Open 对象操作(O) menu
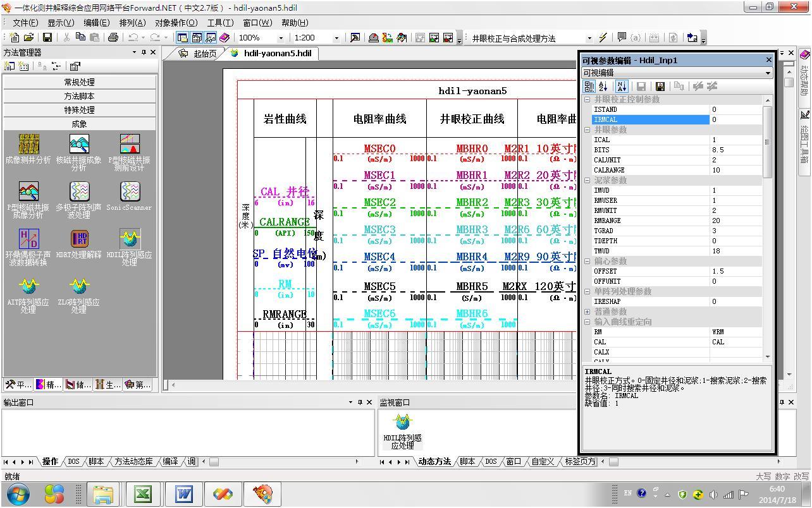The height and width of the screenshot is (508, 812). [176, 23]
